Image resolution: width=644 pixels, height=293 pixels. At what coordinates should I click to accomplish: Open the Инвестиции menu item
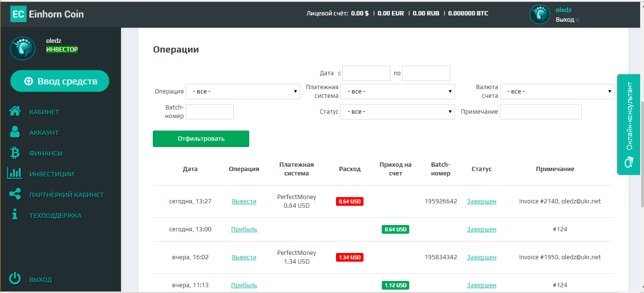[x=52, y=174]
